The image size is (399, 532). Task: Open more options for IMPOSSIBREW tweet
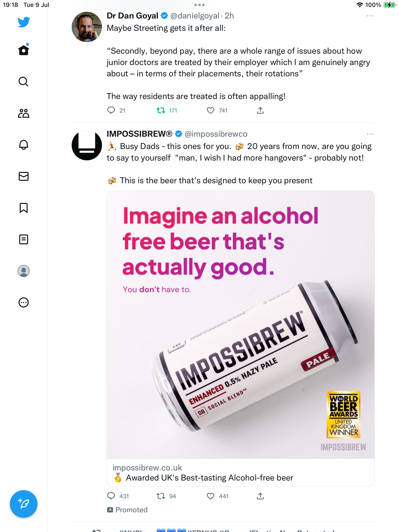[x=370, y=134]
